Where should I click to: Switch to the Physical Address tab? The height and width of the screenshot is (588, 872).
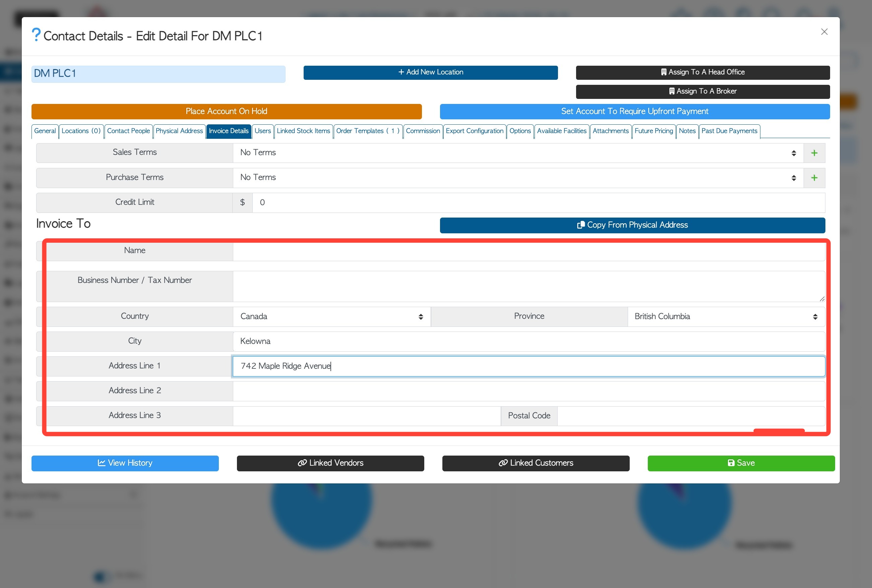[179, 131]
